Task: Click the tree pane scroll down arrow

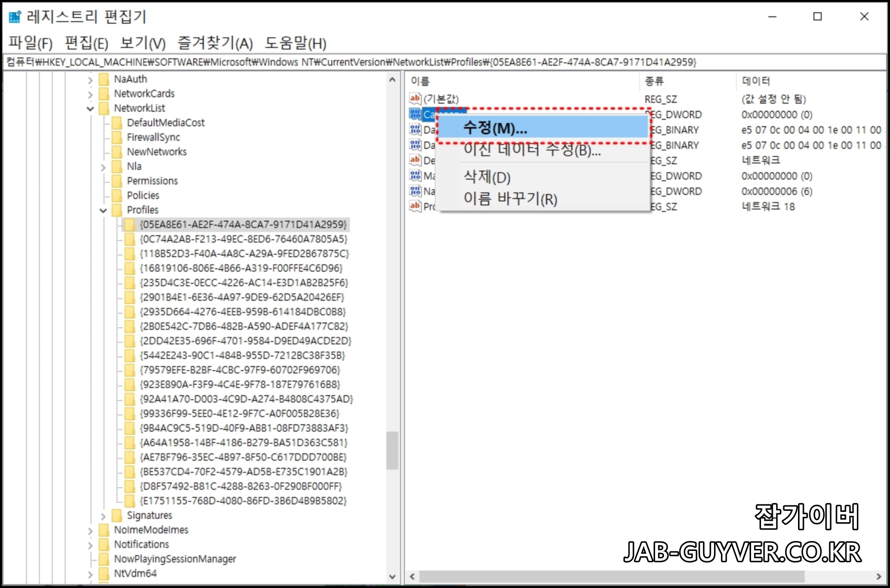Action: pos(392,577)
